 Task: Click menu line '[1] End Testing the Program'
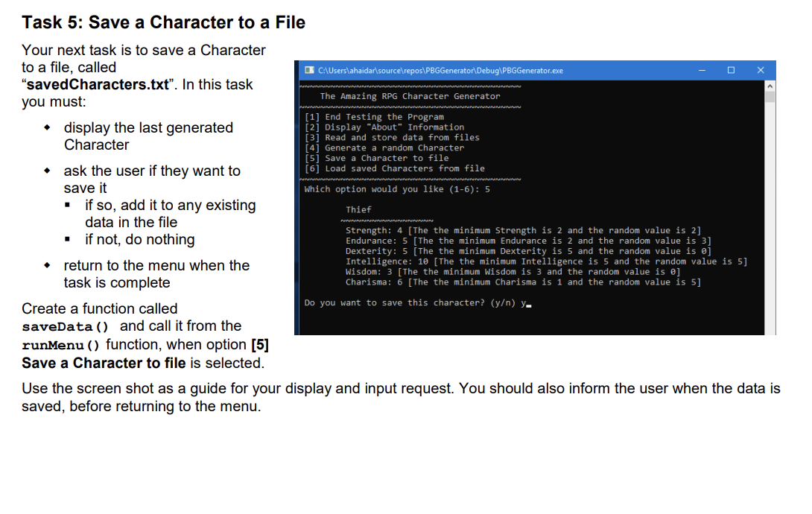click(374, 117)
